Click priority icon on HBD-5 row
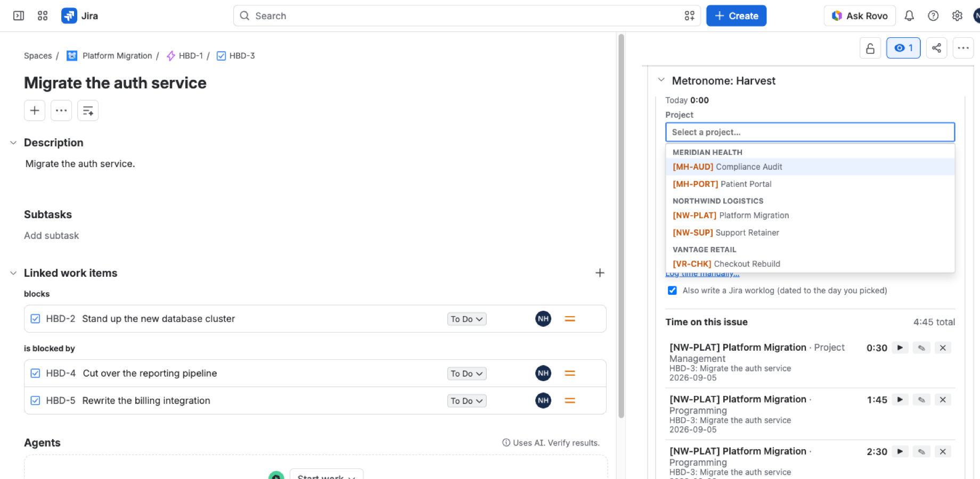Viewport: 980px width, 479px height. coord(570,400)
